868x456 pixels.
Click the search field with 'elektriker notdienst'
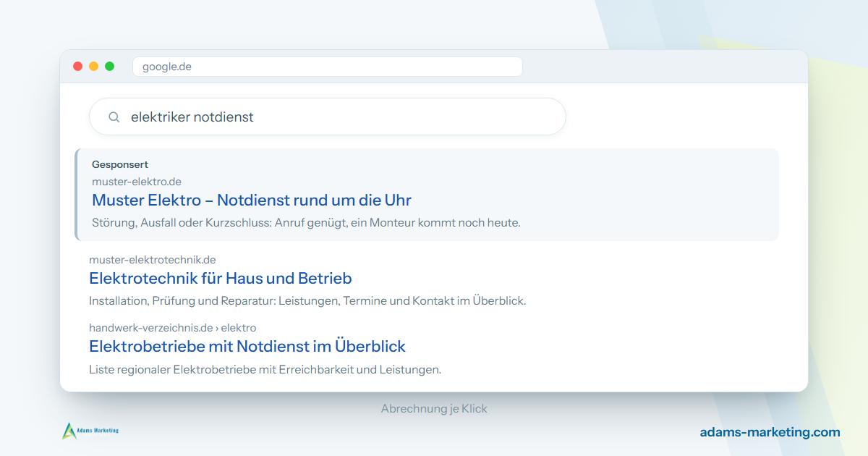point(327,117)
